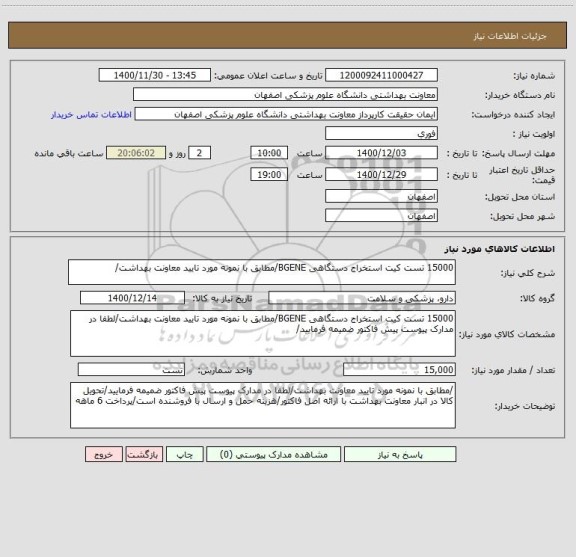Click priority field showing فوری
This screenshot has width=576, height=557.
[381, 134]
